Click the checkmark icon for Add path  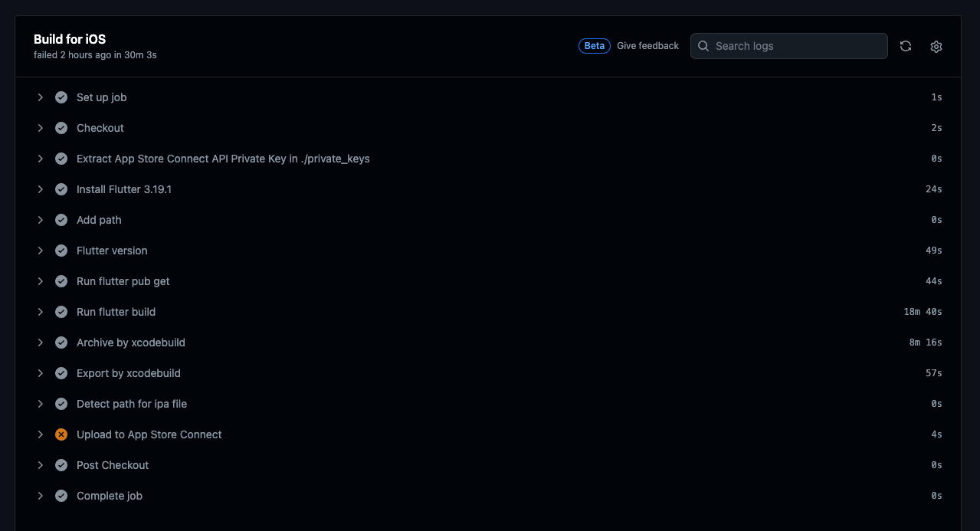pyautogui.click(x=61, y=220)
